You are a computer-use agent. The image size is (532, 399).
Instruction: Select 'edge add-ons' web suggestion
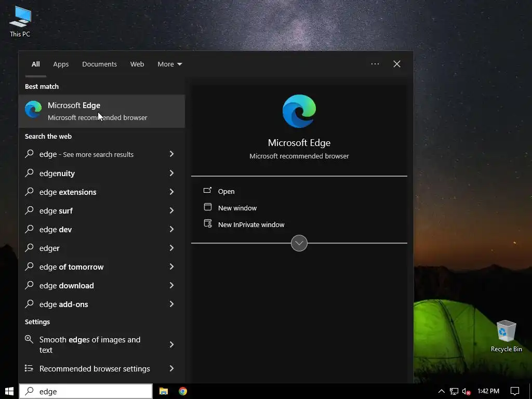[102, 304]
